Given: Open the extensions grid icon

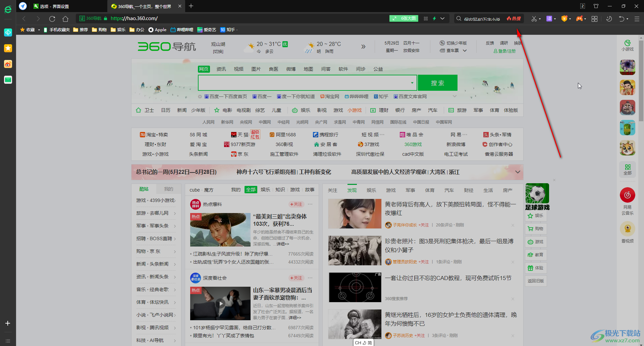Looking at the screenshot, I should pyautogui.click(x=594, y=19).
